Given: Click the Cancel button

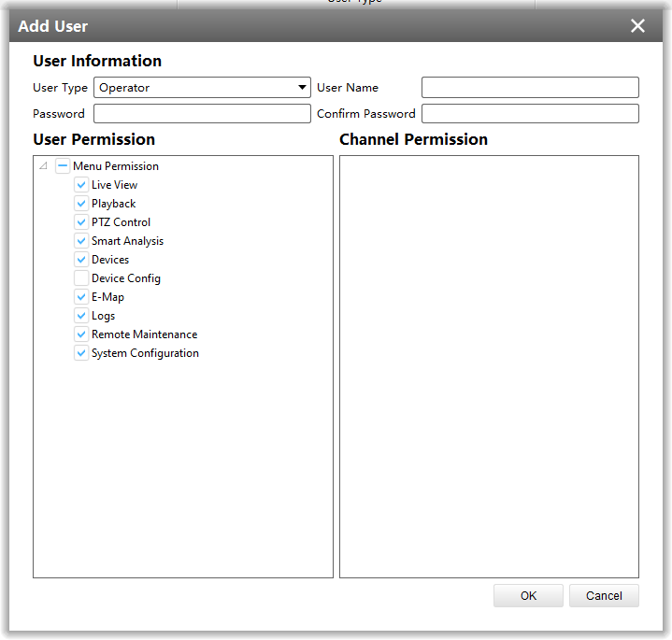Looking at the screenshot, I should click(604, 596).
